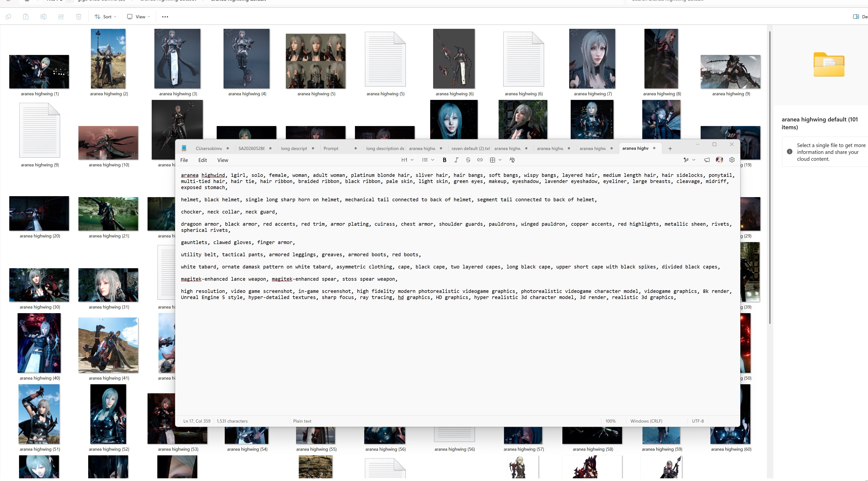Switch to the long description de tab
The image size is (868, 481).
tap(385, 149)
